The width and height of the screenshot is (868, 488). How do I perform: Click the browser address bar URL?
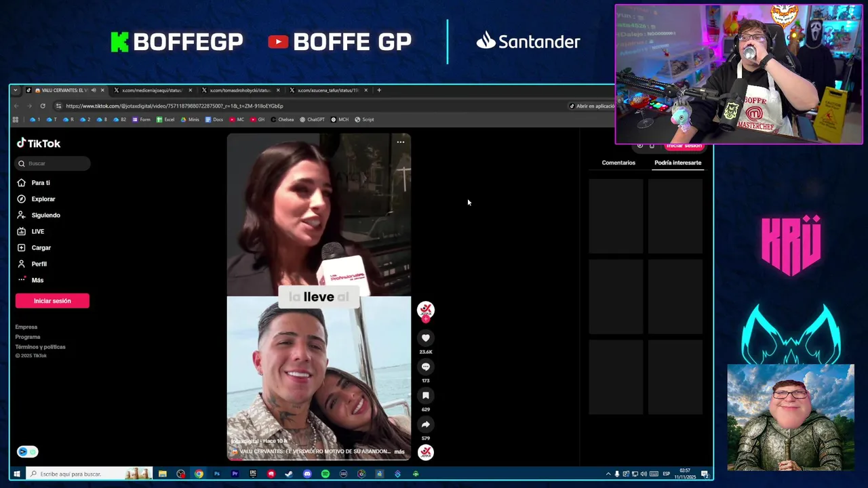(174, 106)
